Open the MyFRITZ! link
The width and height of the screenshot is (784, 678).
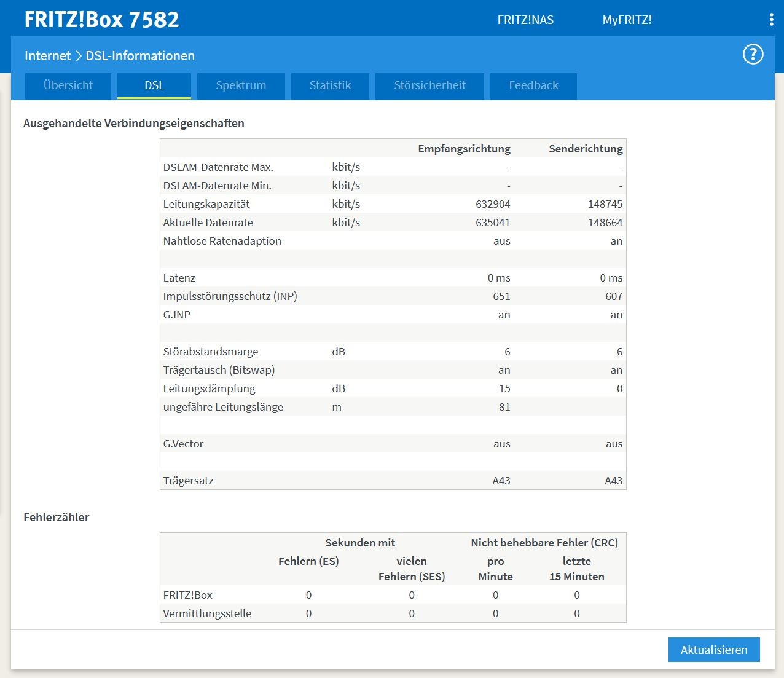click(627, 20)
